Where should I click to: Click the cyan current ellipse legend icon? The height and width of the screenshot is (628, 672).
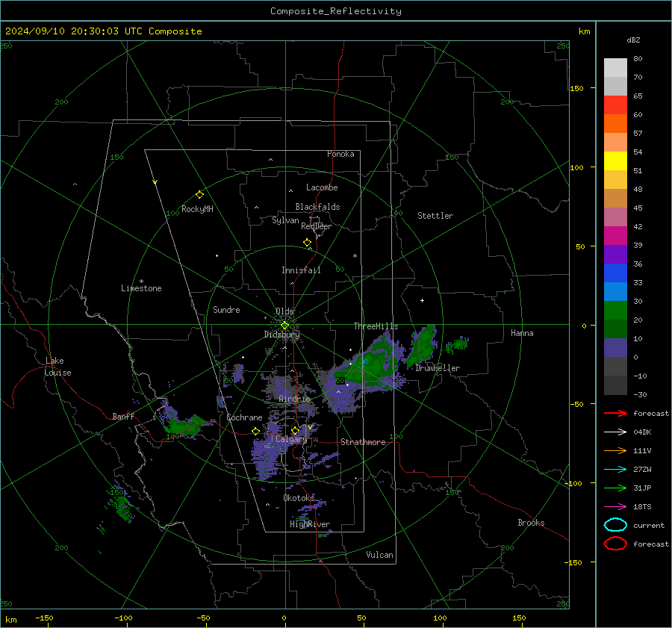pos(615,525)
